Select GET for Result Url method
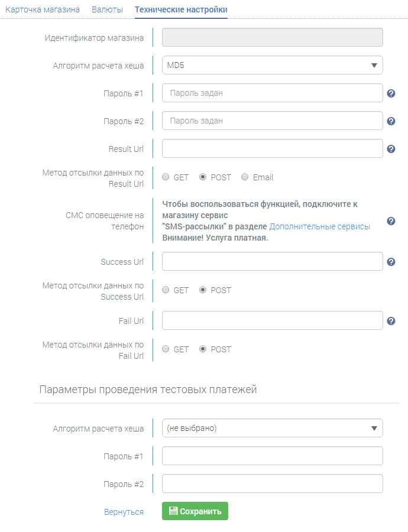408x532 pixels. pyautogui.click(x=166, y=177)
